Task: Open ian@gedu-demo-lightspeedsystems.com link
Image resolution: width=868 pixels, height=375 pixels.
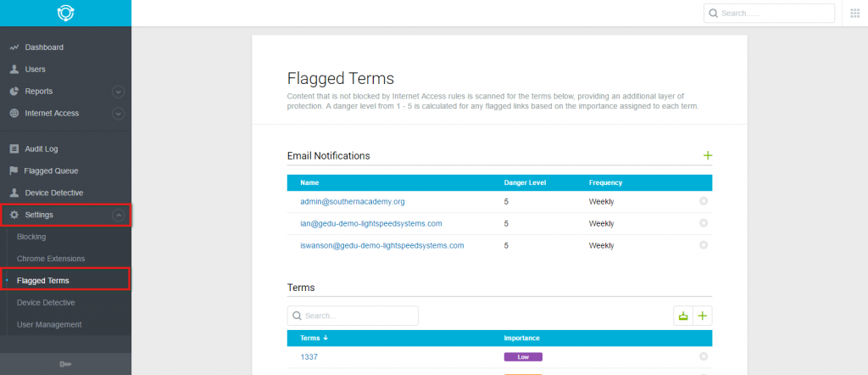Action: [x=371, y=223]
